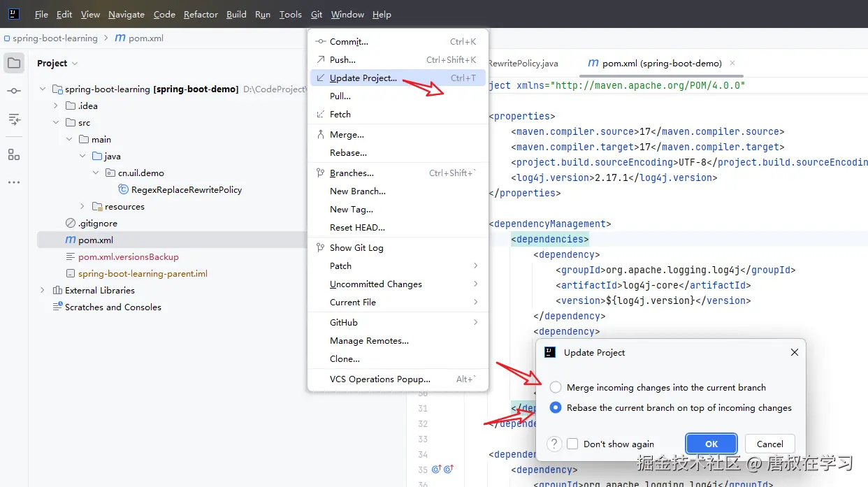Image resolution: width=868 pixels, height=487 pixels.
Task: Click the help question mark button
Action: (x=554, y=444)
